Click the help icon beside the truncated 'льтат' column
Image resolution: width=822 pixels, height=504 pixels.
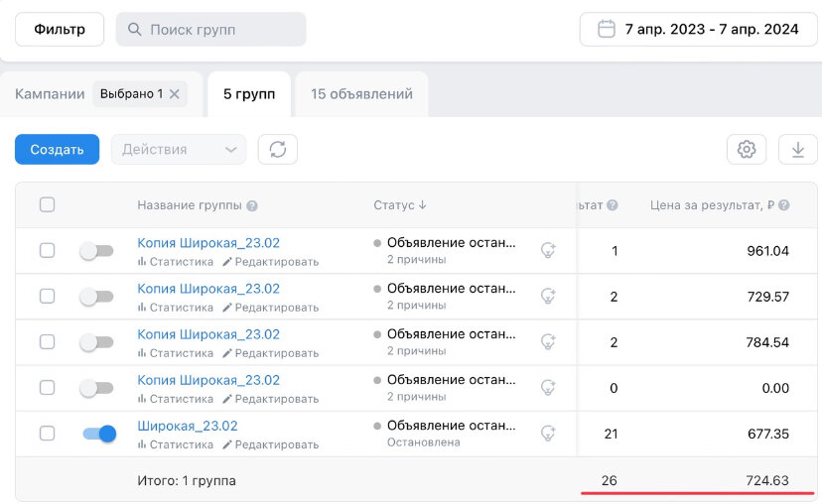pos(613,205)
